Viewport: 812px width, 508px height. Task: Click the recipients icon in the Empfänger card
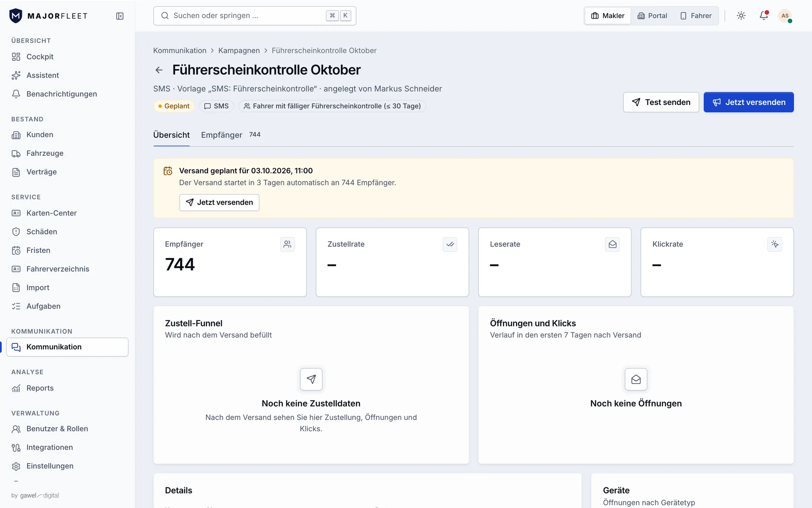click(288, 244)
